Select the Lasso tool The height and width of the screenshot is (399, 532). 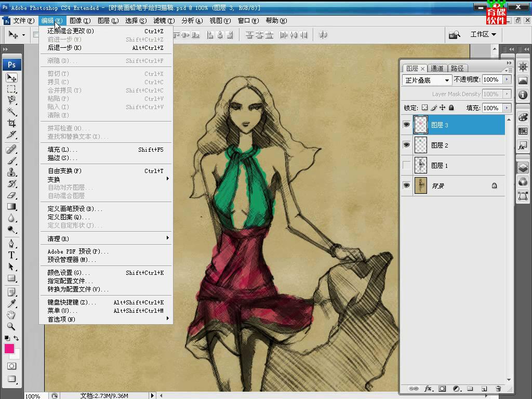tap(11, 100)
